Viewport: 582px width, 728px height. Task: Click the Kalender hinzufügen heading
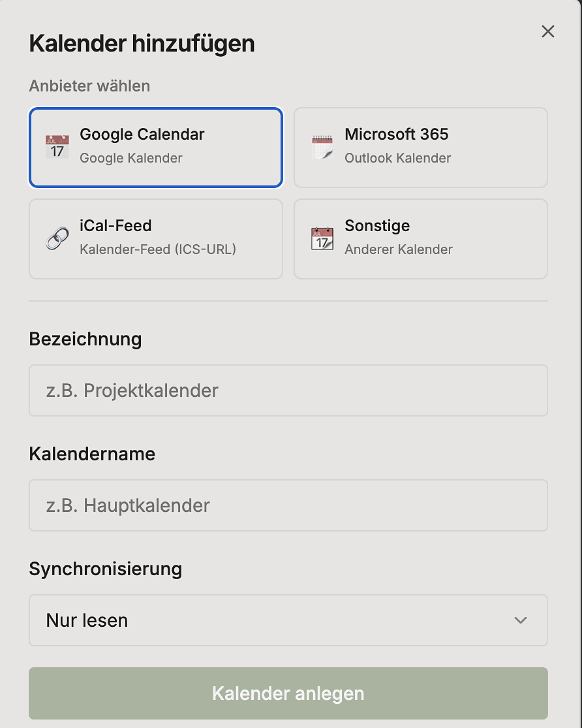pyautogui.click(x=142, y=44)
